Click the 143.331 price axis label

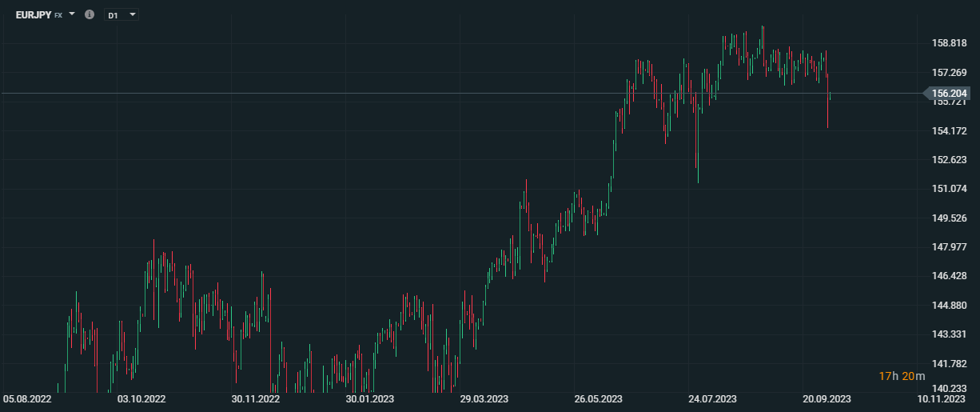tap(949, 334)
